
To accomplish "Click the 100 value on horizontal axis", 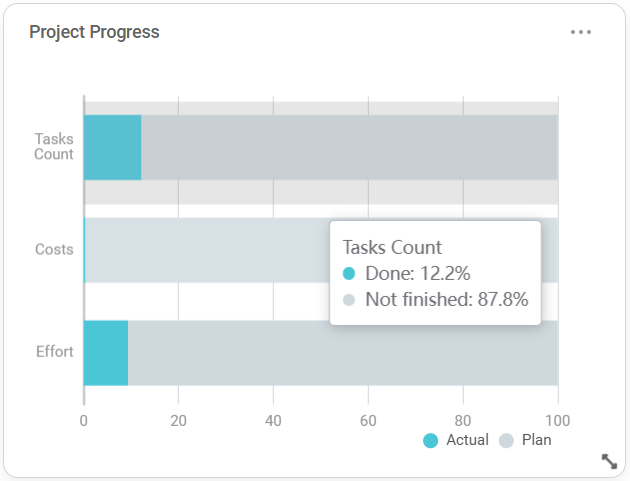I will coord(557,420).
